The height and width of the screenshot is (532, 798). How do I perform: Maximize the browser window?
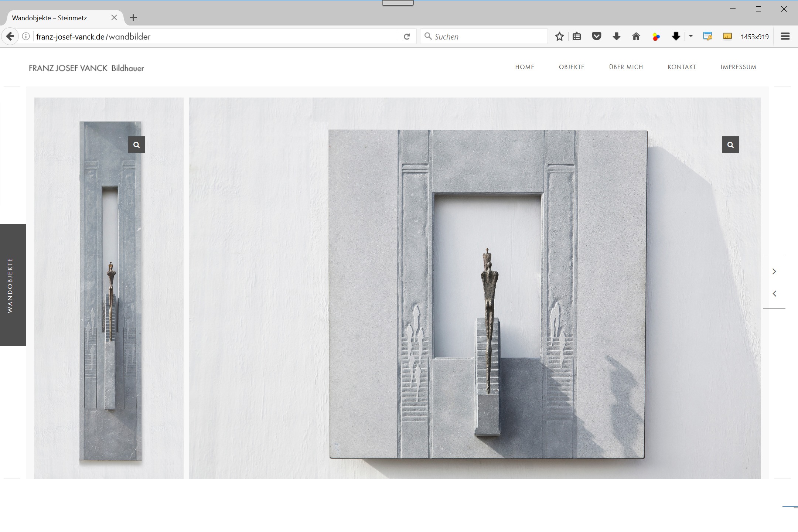[x=758, y=9]
